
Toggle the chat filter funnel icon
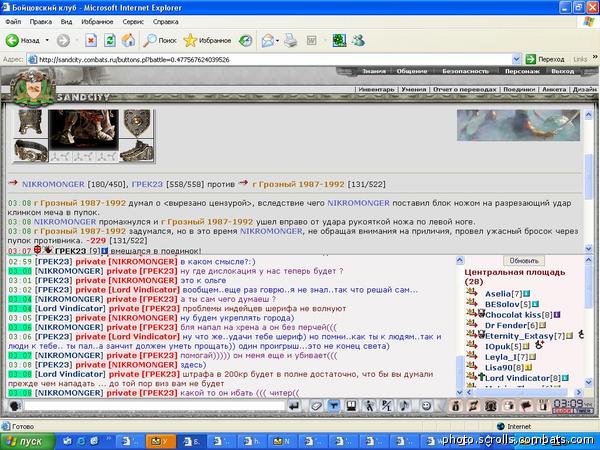pyautogui.click(x=334, y=406)
